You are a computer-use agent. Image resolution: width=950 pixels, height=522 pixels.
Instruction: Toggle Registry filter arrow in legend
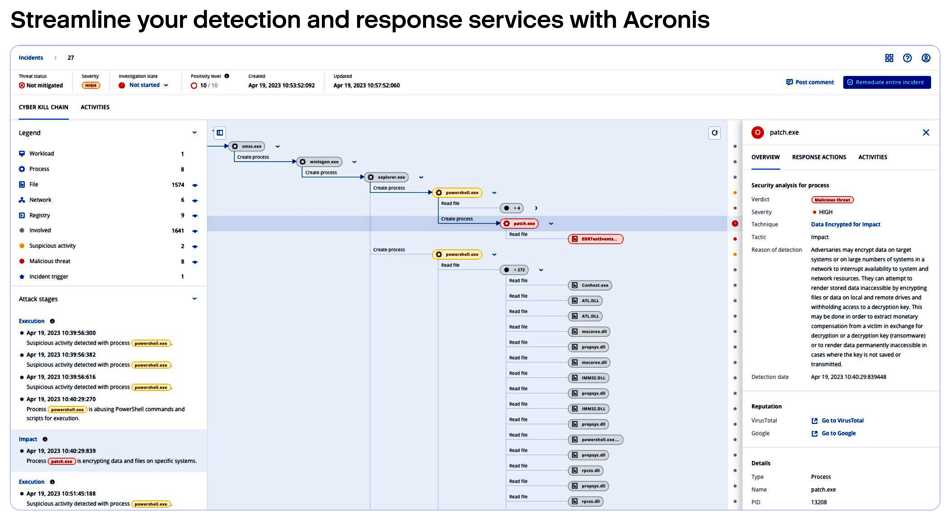pos(195,216)
